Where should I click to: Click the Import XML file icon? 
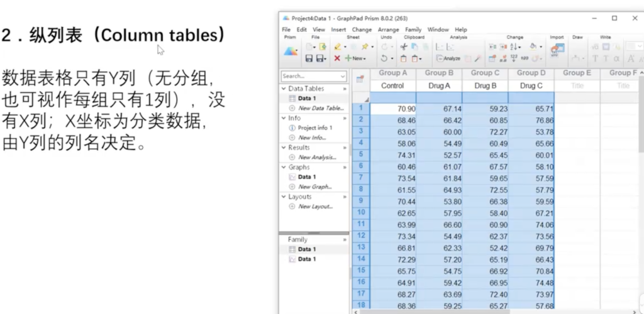557,48
